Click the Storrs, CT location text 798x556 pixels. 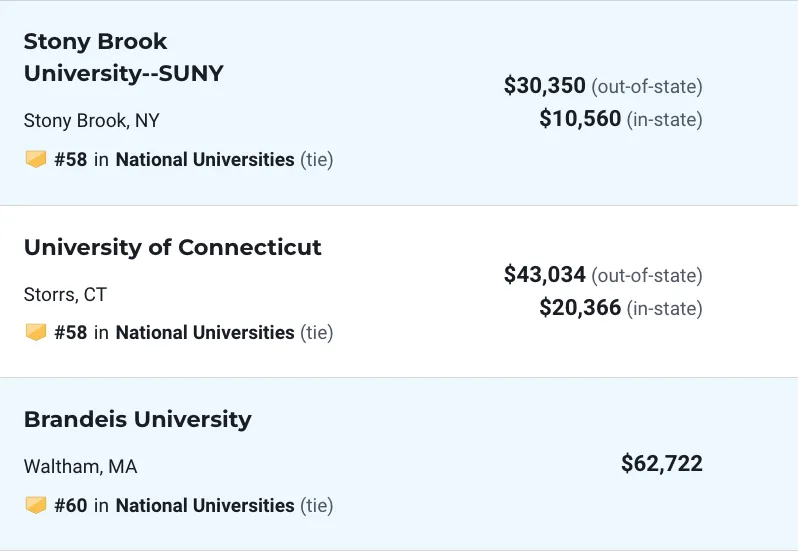coord(65,294)
